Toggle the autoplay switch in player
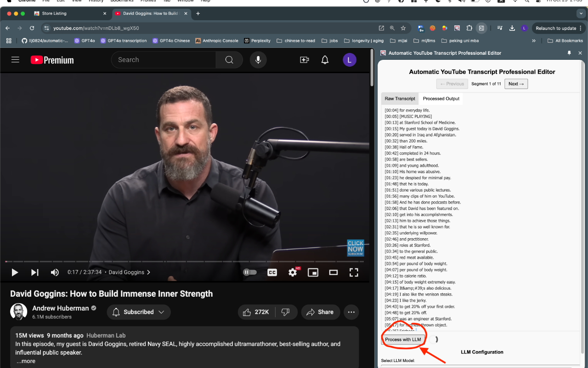The height and width of the screenshot is (368, 588). (x=250, y=272)
